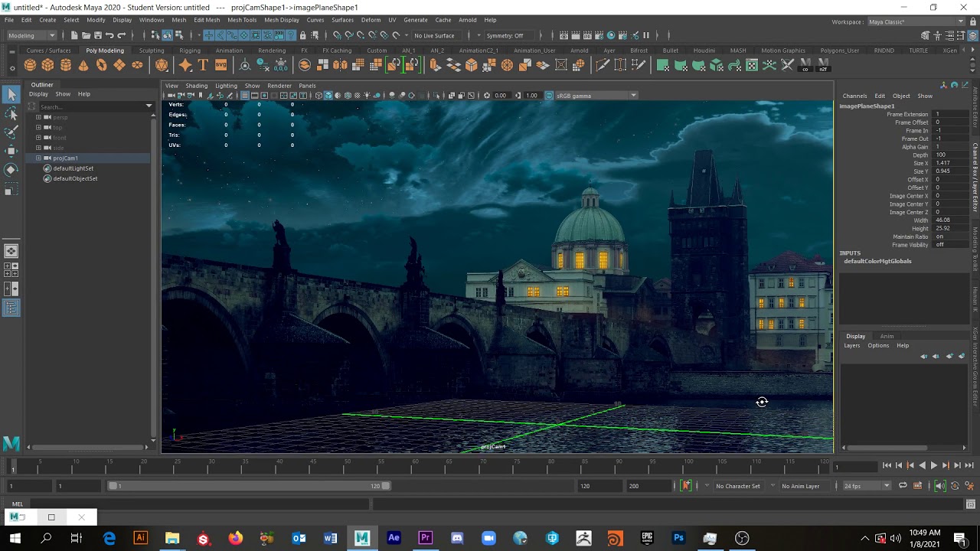The image size is (980, 551).
Task: Switch to the Anim layer tab
Action: point(887,336)
